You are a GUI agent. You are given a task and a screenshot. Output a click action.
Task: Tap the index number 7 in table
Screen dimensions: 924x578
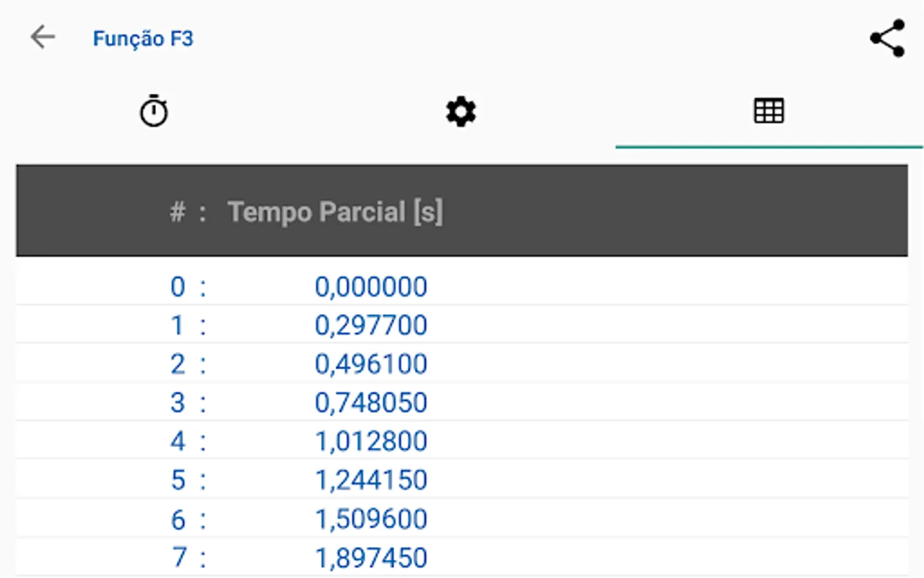tap(179, 557)
